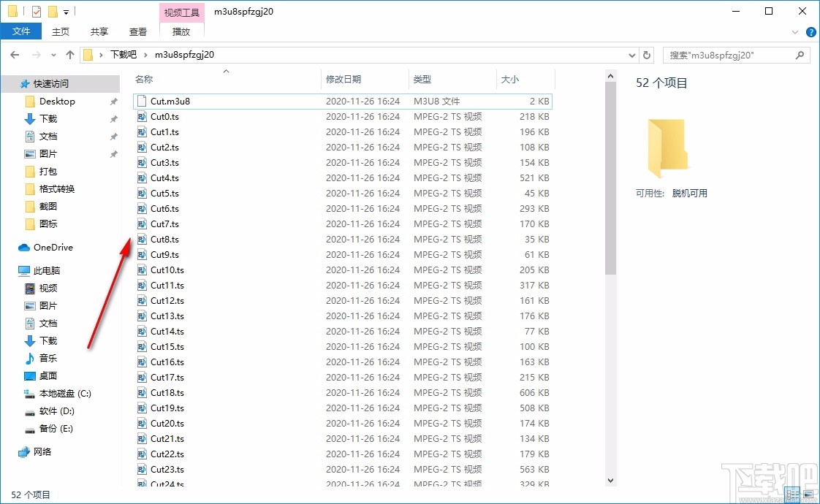The height and width of the screenshot is (504, 820).
Task: Click the file list scroll down arrow
Action: click(x=610, y=480)
